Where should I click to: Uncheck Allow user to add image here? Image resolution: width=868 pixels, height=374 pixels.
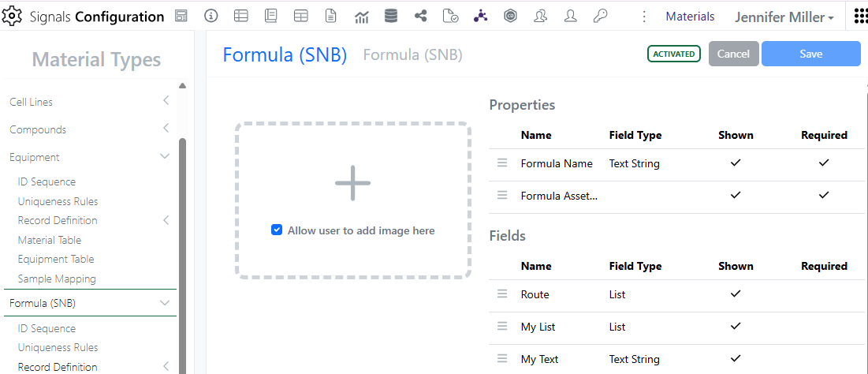click(277, 230)
